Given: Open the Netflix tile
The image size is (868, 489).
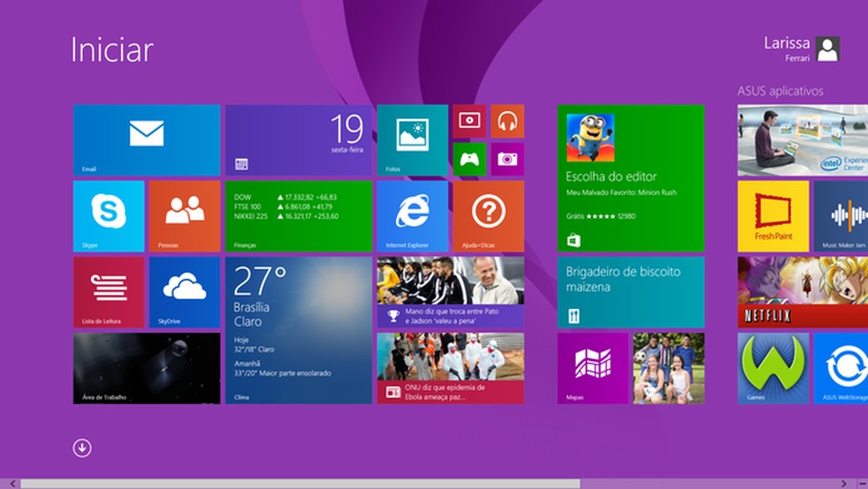Looking at the screenshot, I should point(803,292).
